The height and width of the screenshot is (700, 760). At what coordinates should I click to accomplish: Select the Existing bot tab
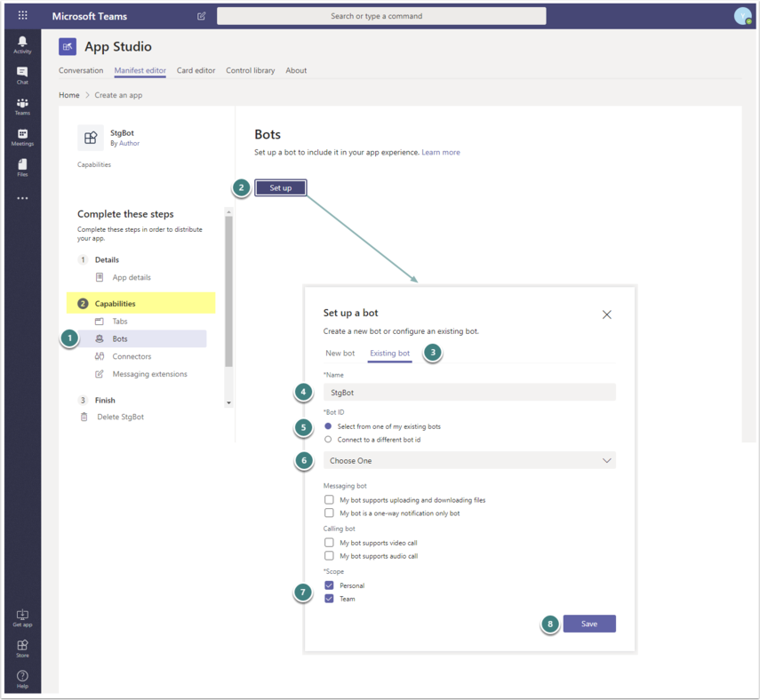point(389,354)
